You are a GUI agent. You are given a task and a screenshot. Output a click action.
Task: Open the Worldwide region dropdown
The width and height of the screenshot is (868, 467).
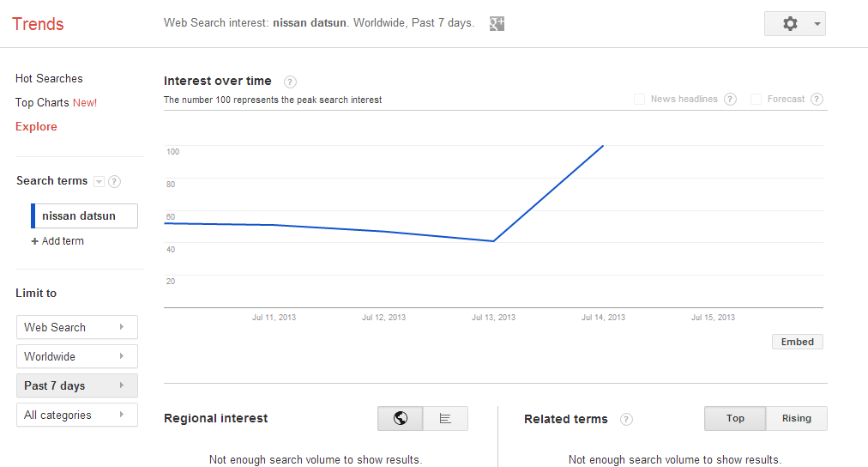tap(77, 356)
